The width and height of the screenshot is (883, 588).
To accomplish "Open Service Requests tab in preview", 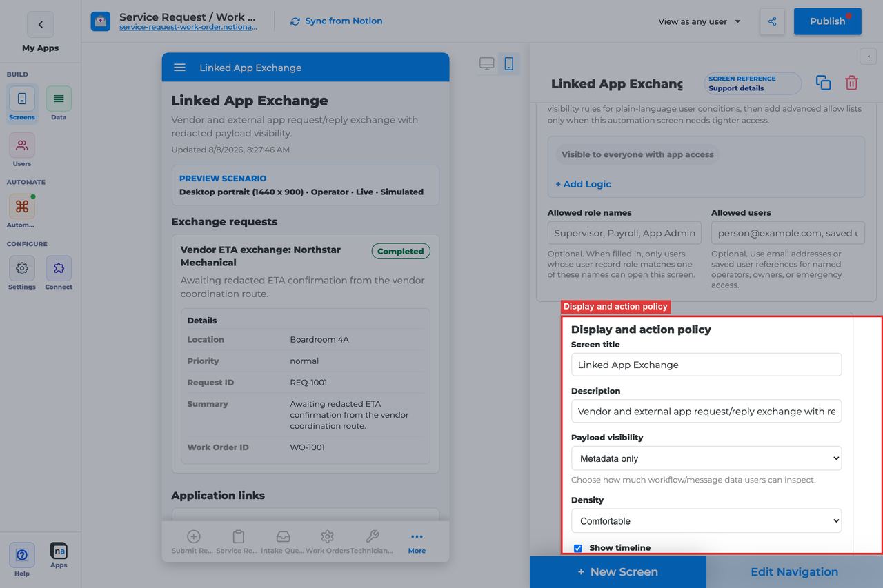I will (x=239, y=542).
